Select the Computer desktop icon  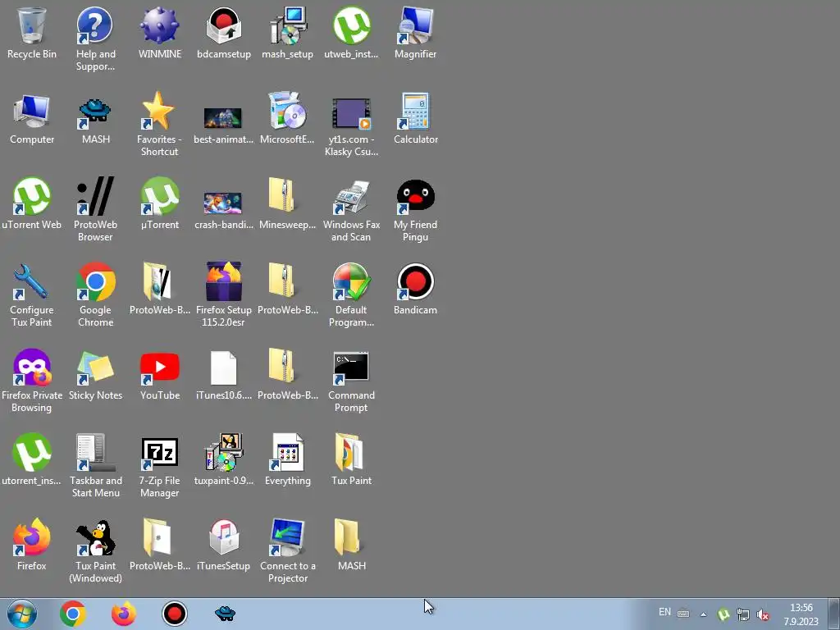[x=32, y=111]
